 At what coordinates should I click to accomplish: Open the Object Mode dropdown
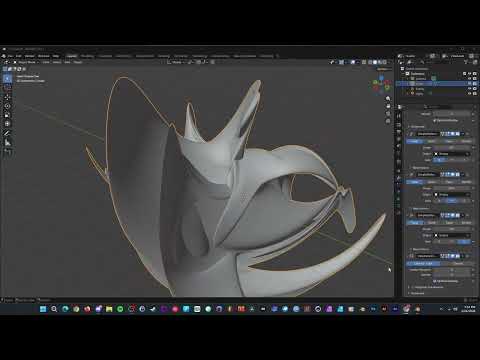pyautogui.click(x=26, y=62)
